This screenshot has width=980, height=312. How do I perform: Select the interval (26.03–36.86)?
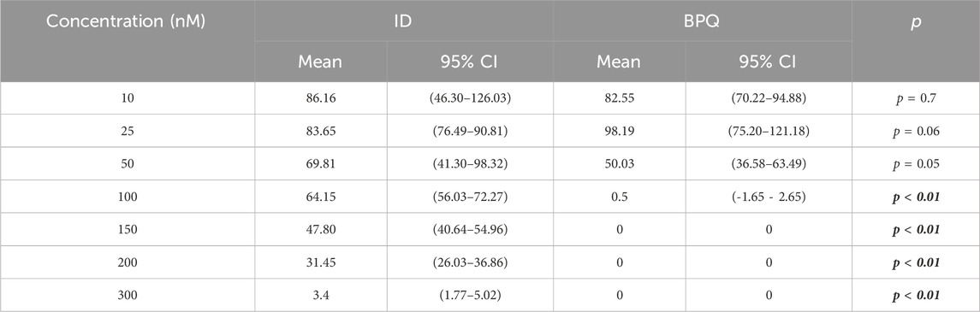[469, 262]
